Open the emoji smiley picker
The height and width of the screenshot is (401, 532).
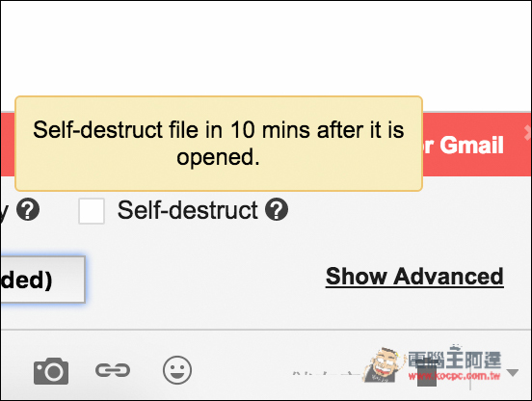pyautogui.click(x=177, y=370)
